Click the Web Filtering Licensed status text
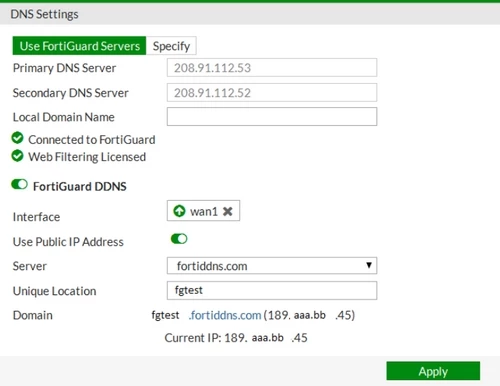Screen dimensions: 500x386 [87, 157]
